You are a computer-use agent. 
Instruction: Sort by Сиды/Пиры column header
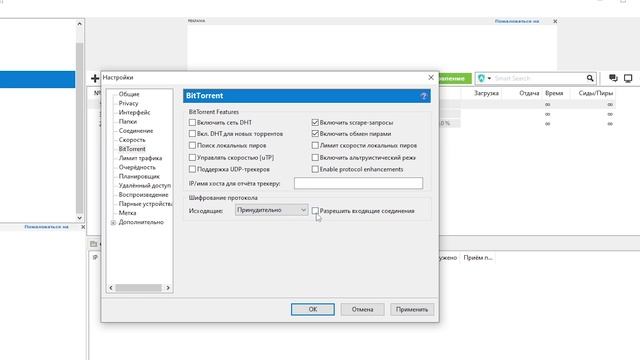tap(596, 93)
